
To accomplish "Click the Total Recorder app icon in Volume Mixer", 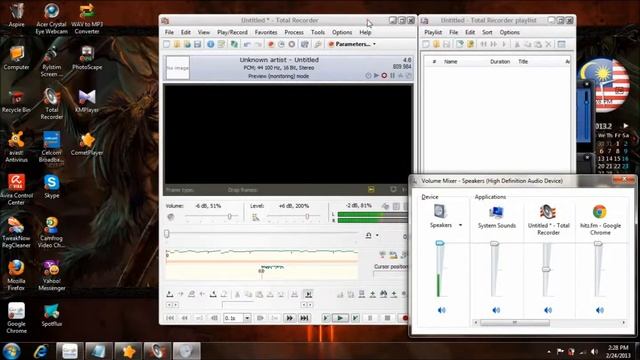I will (548, 212).
